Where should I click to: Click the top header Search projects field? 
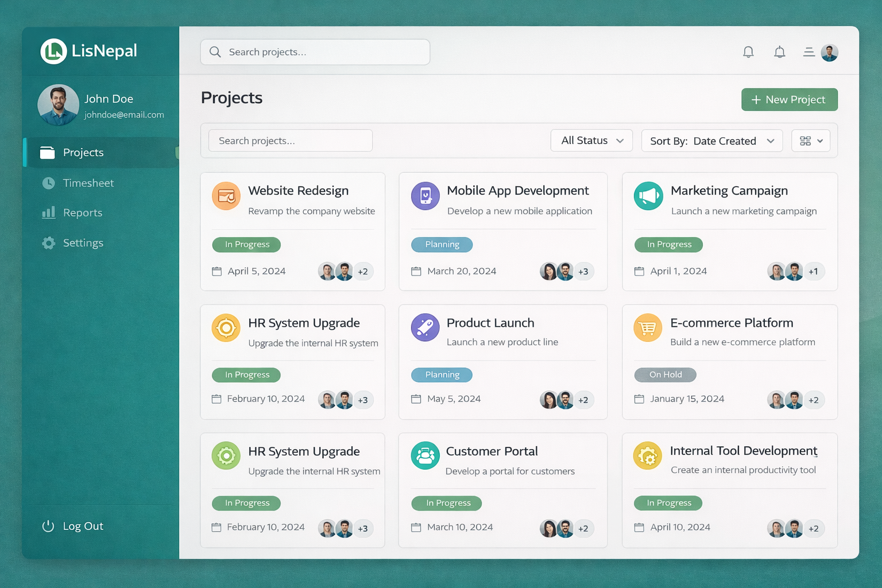coord(315,52)
